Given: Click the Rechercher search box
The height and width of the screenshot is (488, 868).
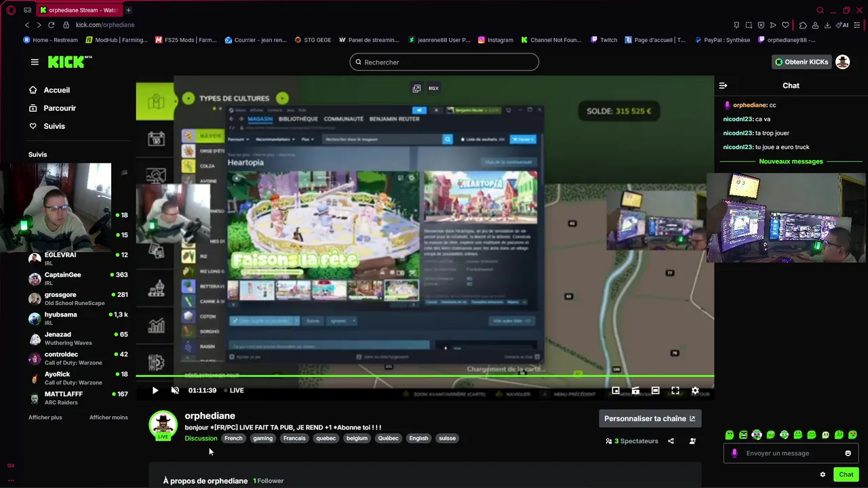Looking at the screenshot, I should 444,62.
